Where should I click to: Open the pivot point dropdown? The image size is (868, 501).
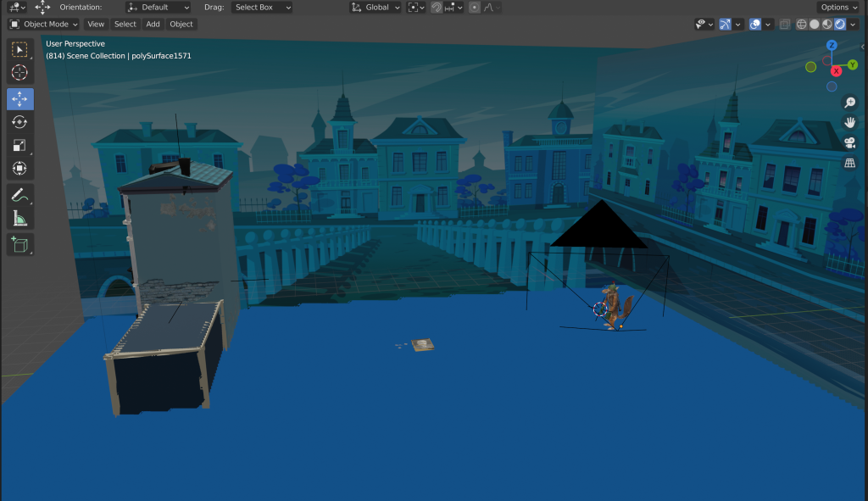point(415,7)
